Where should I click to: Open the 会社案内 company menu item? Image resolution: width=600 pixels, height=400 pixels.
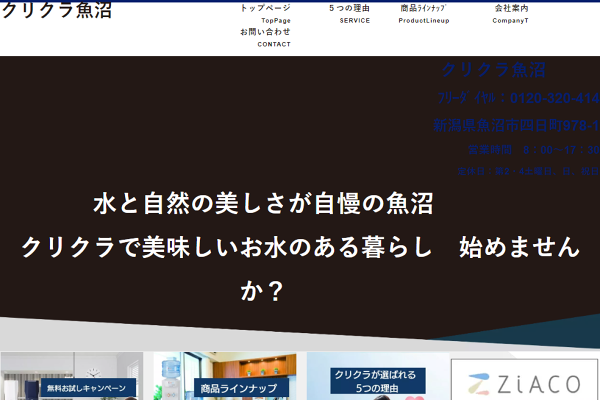pos(511,13)
